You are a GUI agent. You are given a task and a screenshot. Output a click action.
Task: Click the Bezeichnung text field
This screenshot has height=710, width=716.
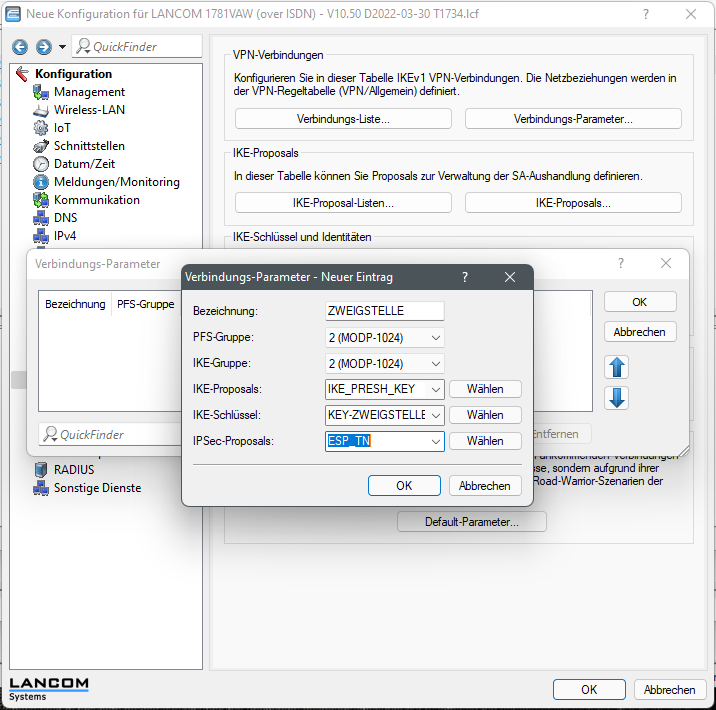pos(385,312)
